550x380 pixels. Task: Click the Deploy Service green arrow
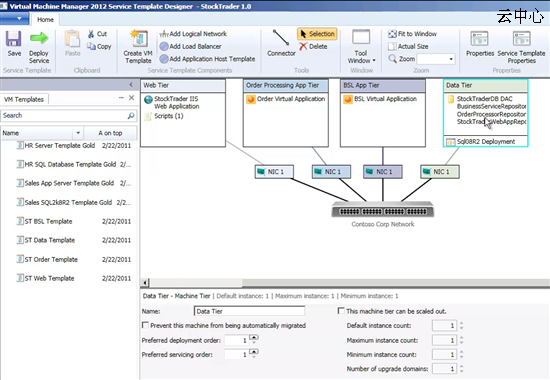[x=39, y=38]
